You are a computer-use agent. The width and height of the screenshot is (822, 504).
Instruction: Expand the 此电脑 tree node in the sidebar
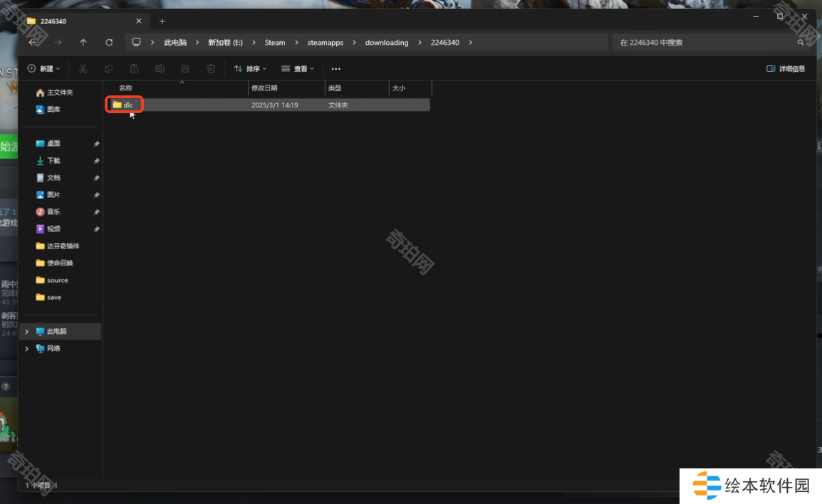27,332
